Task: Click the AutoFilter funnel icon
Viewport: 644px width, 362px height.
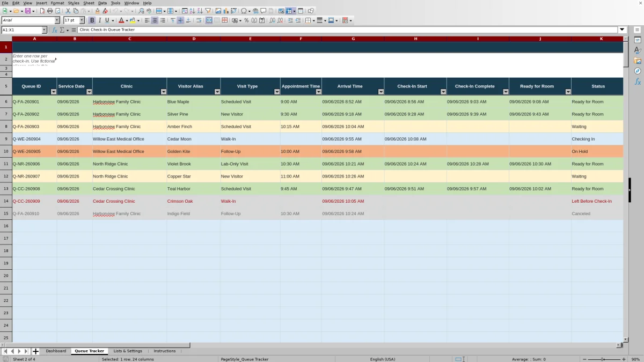Action: pyautogui.click(x=208, y=11)
